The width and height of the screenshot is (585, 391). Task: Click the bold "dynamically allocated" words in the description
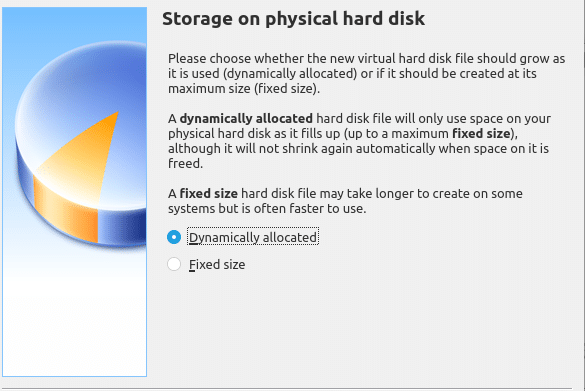click(246, 119)
